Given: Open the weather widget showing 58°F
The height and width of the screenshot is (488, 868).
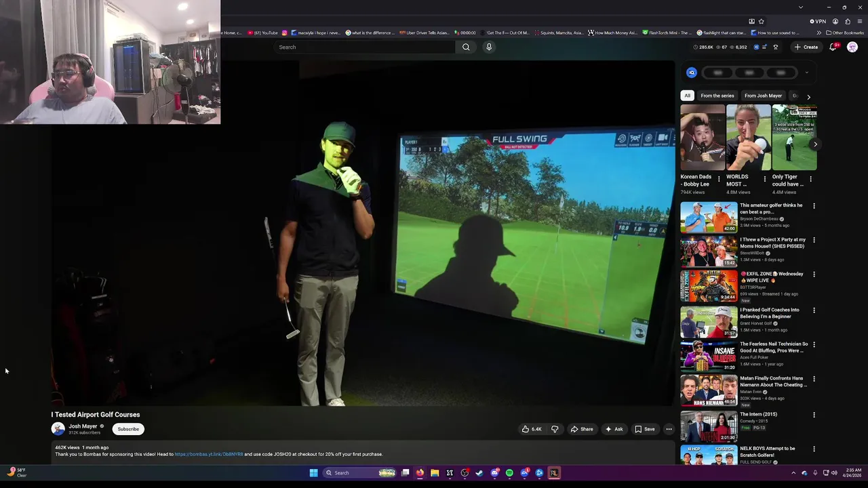Looking at the screenshot, I should pos(16,472).
